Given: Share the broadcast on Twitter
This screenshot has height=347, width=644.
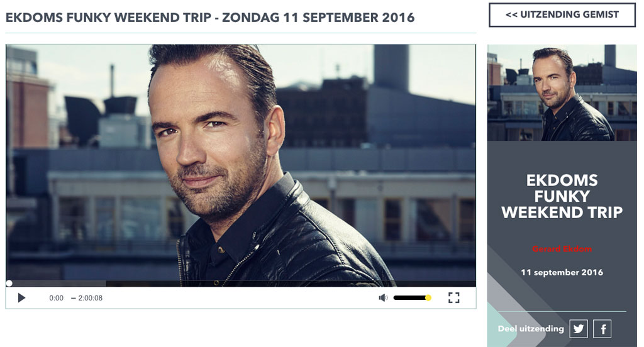Looking at the screenshot, I should click(579, 329).
